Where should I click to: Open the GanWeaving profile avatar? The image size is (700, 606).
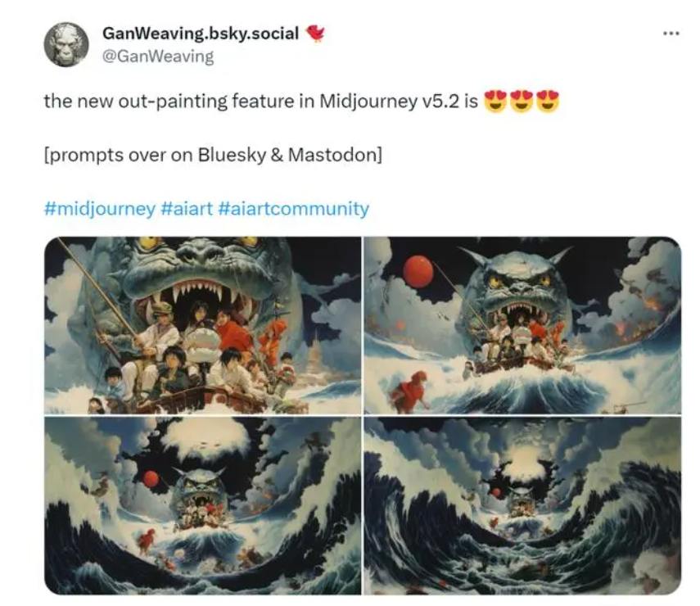(66, 45)
